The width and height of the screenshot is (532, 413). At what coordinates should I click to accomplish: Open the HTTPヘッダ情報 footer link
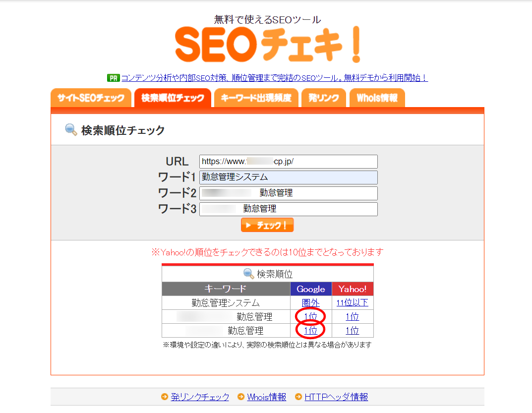coord(336,397)
